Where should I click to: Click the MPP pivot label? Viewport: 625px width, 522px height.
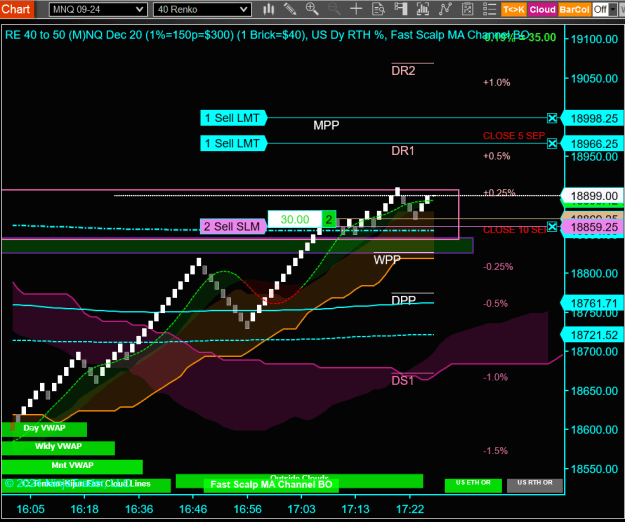pos(326,126)
